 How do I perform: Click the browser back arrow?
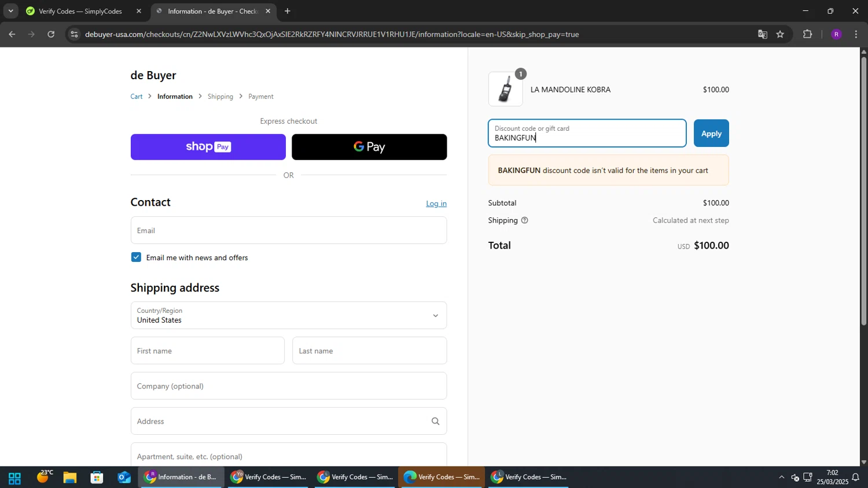tap(12, 34)
